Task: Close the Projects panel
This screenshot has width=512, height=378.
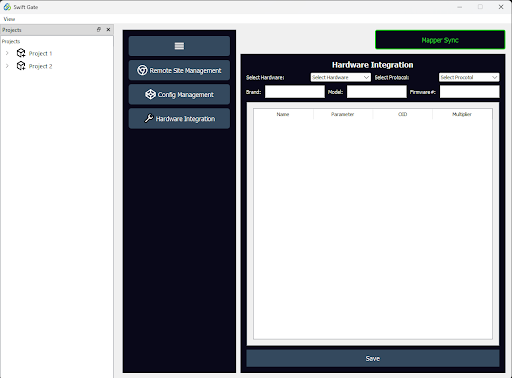Action: click(x=108, y=29)
